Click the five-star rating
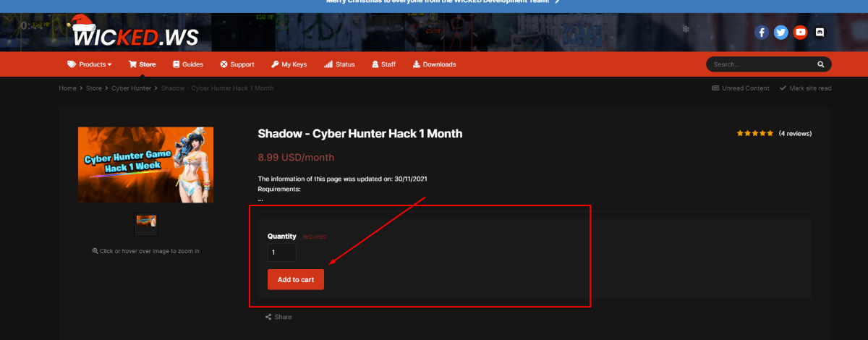Viewport: 868px width, 340px height. pos(755,134)
